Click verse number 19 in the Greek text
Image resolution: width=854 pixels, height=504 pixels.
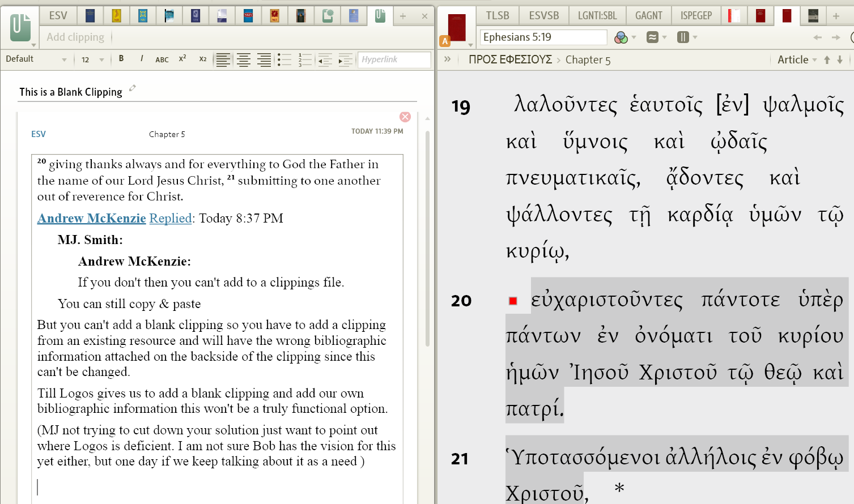click(x=461, y=106)
